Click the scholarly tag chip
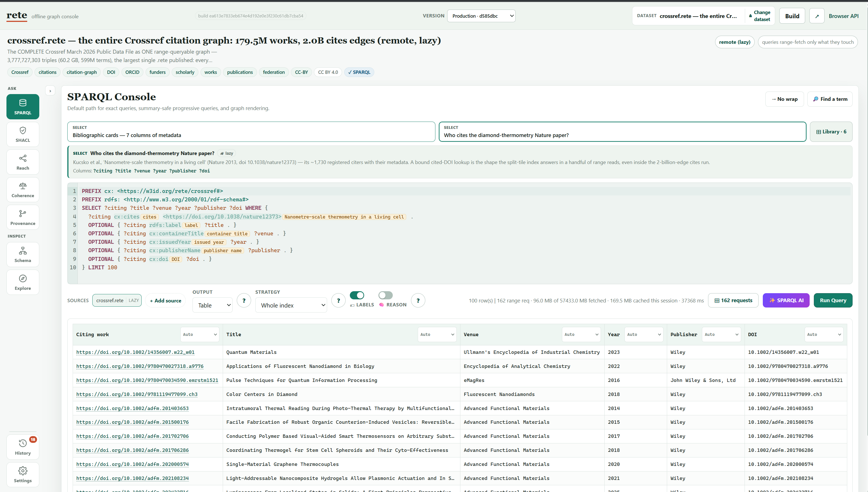Image resolution: width=868 pixels, height=492 pixels. pos(185,72)
